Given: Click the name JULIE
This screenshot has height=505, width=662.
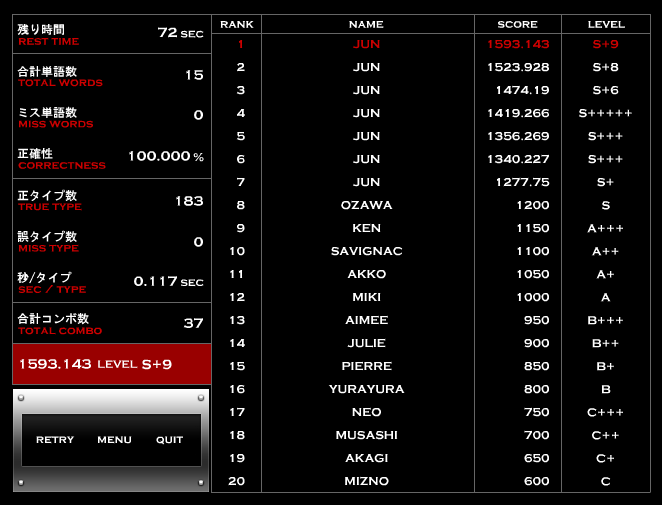Looking at the screenshot, I should click(x=366, y=343).
